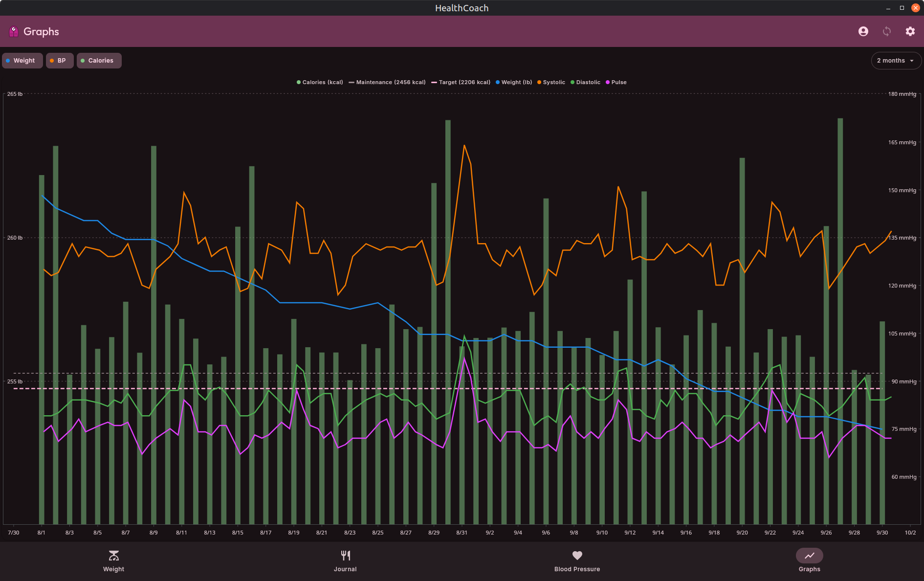This screenshot has height=581, width=924.
Task: Click the 135 mmHg axis label
Action: point(902,238)
